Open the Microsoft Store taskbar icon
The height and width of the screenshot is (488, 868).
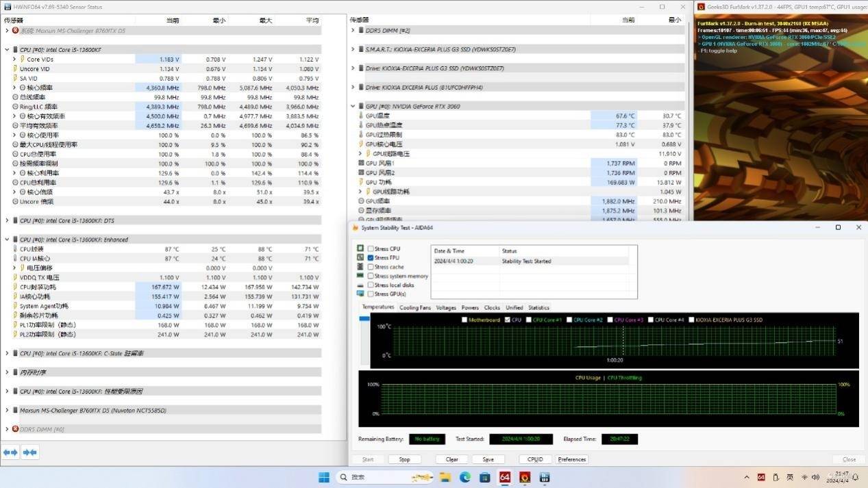pos(485,477)
